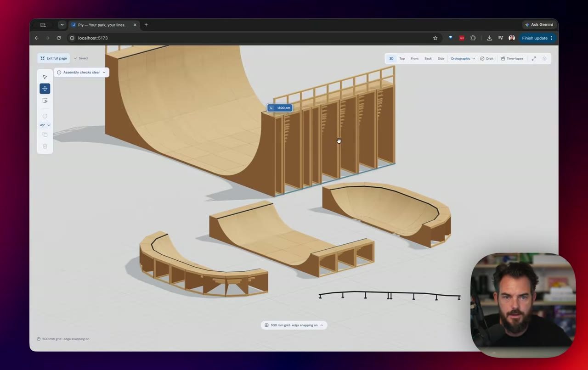588x370 pixels.
Task: Open the media controls icon
Action: point(500,38)
